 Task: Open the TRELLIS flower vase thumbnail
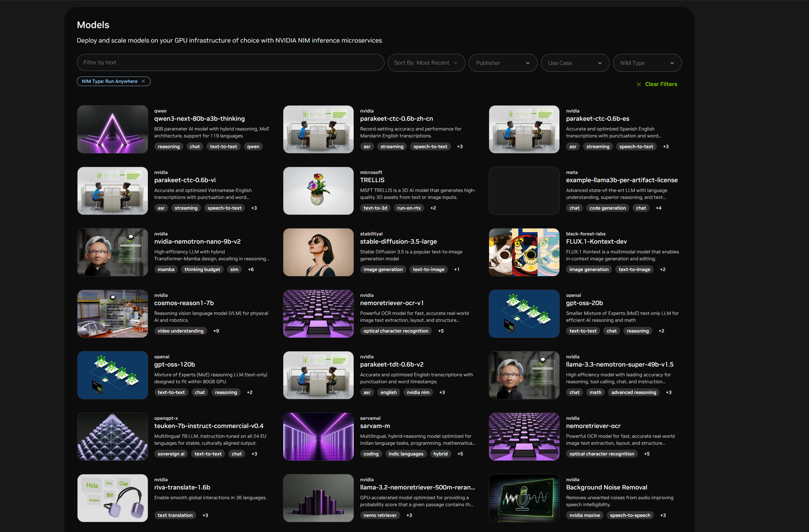click(x=318, y=191)
